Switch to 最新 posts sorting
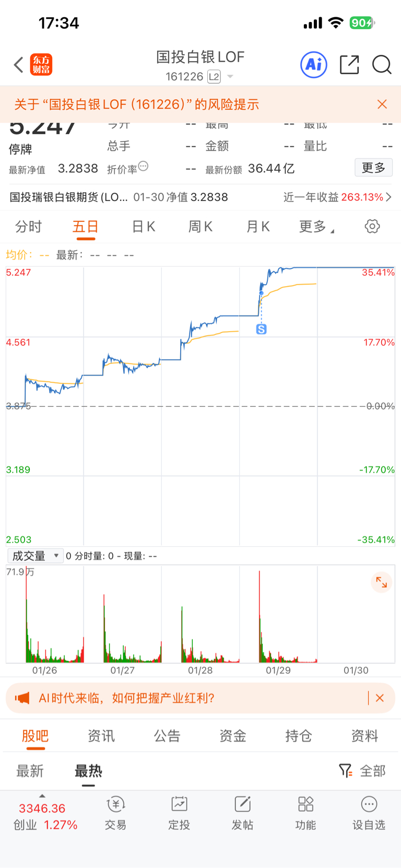 (30, 771)
